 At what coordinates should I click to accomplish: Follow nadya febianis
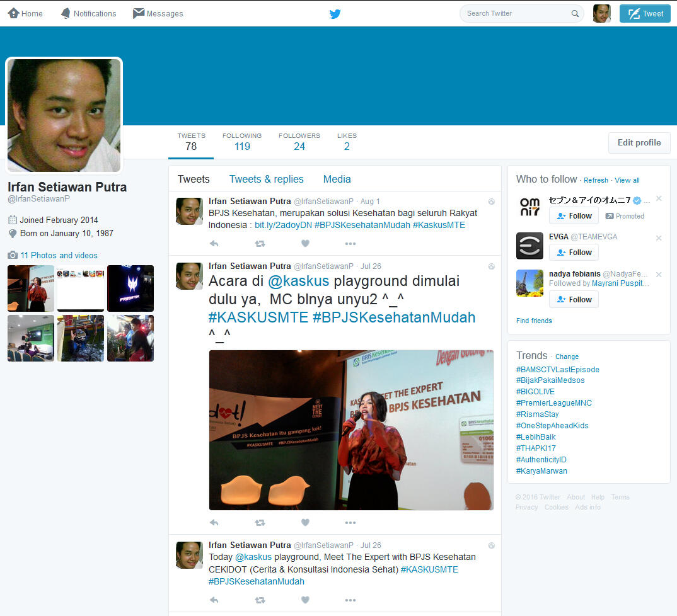point(574,299)
